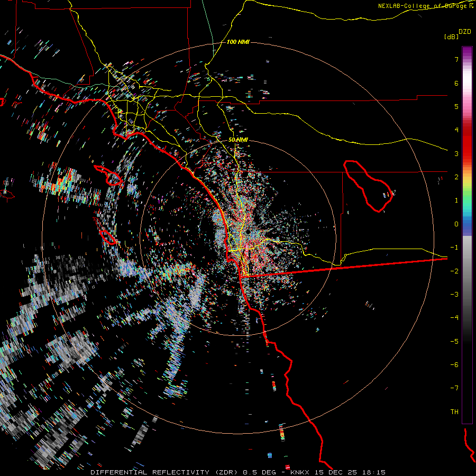Click the DIFFERENTIAL REFLECTIVITY (ZDR) caption
This screenshot has width=476, height=476.
(x=165, y=472)
